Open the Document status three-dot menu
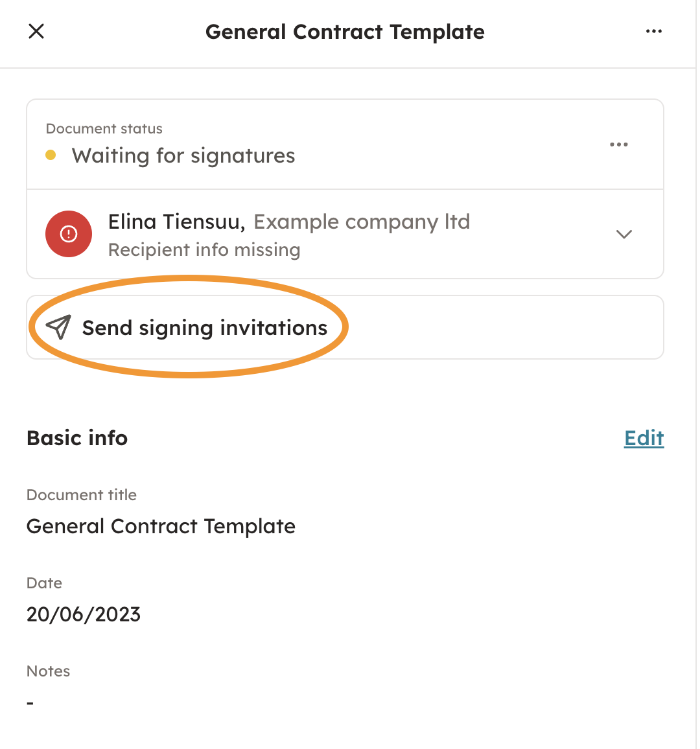The image size is (700, 749). point(618,144)
